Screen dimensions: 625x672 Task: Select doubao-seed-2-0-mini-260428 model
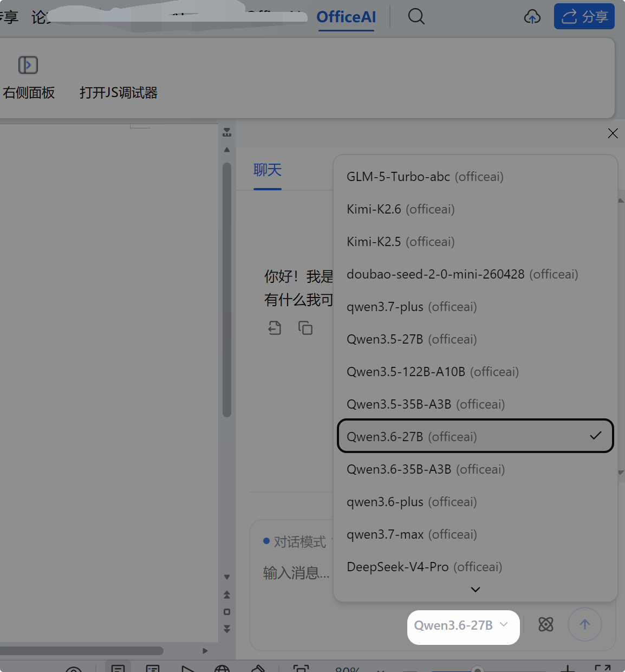point(476,274)
